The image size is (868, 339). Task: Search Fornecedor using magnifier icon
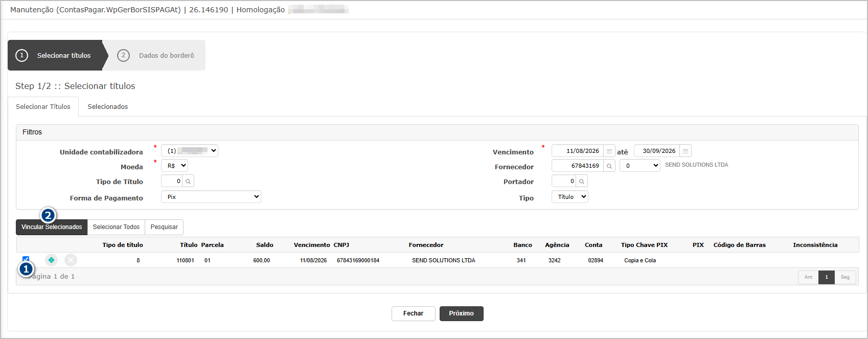click(609, 166)
